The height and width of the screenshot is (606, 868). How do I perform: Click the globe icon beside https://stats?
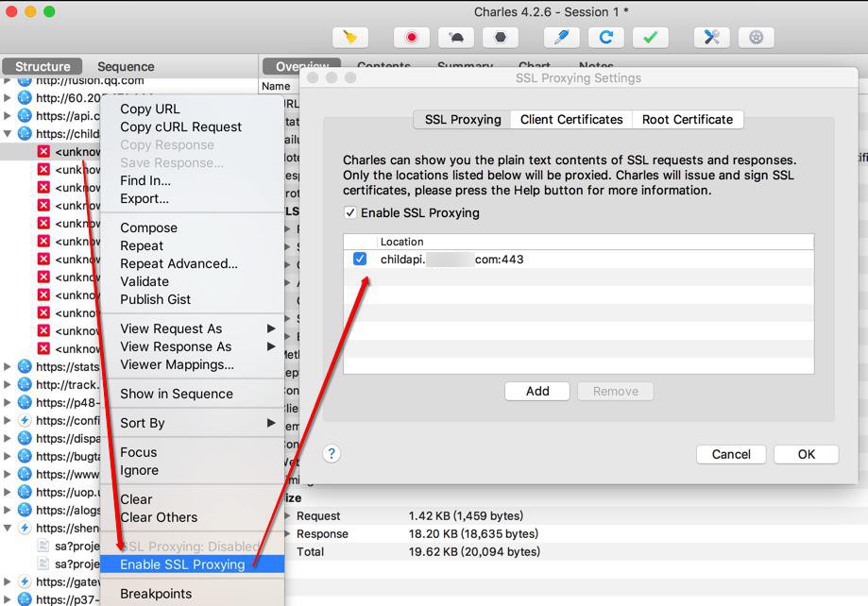(x=25, y=366)
